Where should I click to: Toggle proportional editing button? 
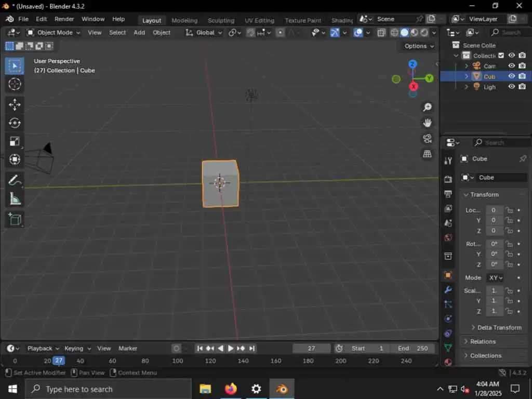point(280,33)
